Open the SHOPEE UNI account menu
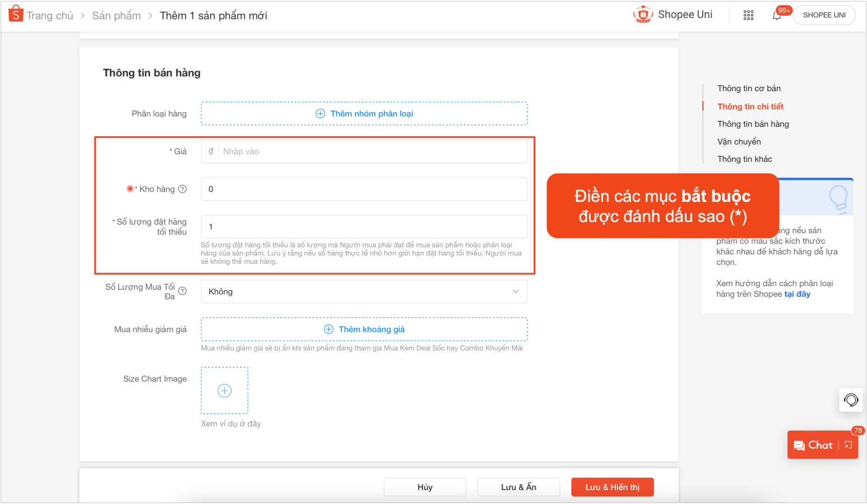This screenshot has height=504, width=867. coord(824,15)
